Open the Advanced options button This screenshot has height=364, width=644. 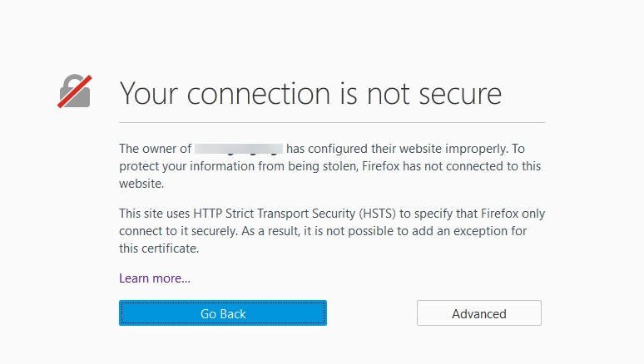click(x=479, y=313)
